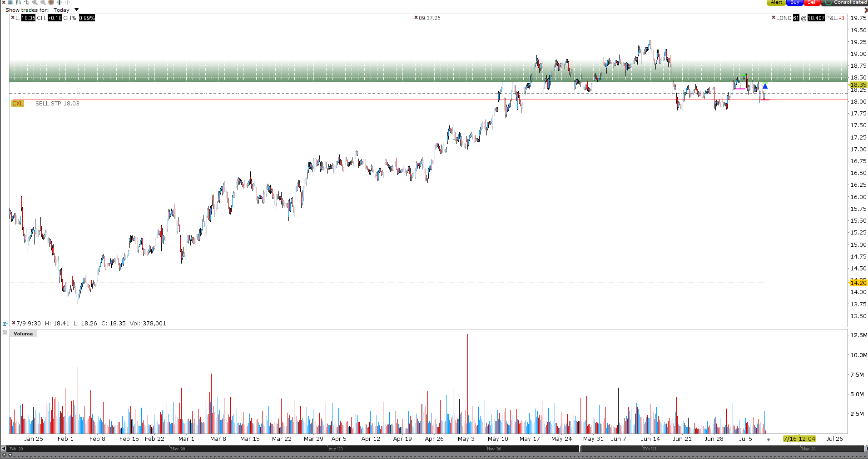Click the price axis pin icon
868x459 pixels.
pos(5,324)
